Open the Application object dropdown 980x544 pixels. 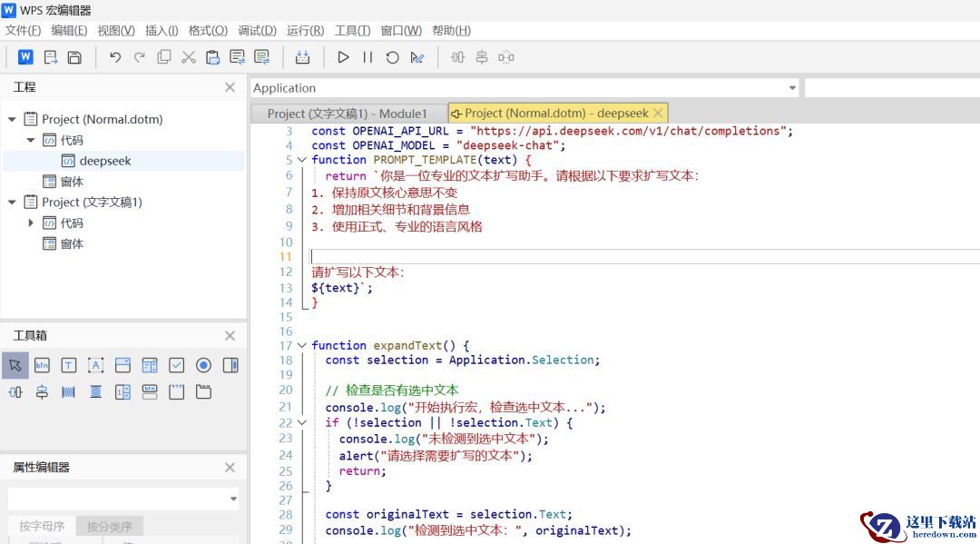tap(792, 88)
